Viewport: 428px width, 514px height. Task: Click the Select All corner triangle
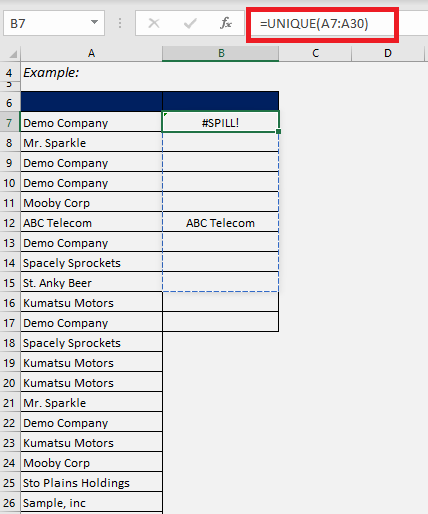13,54
